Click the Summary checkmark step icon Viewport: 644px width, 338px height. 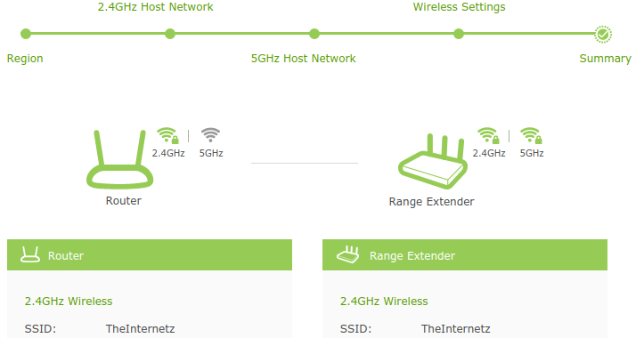pos(603,34)
